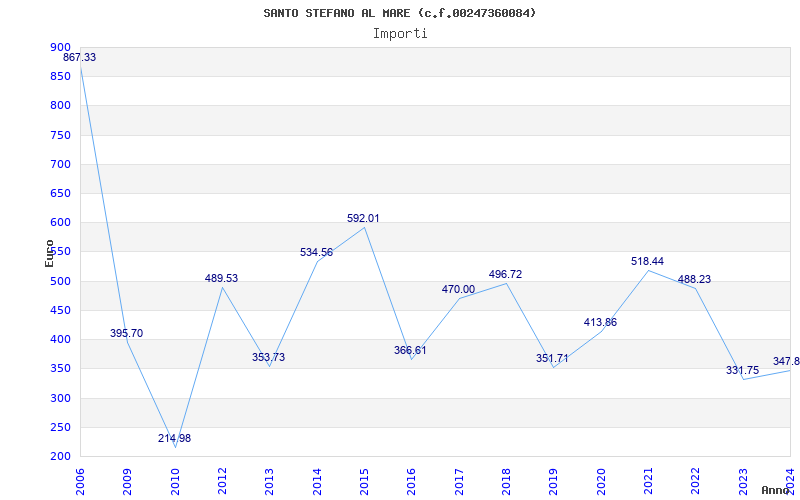Select the 488.23 data label
The width and height of the screenshot is (800, 500).
tap(694, 280)
